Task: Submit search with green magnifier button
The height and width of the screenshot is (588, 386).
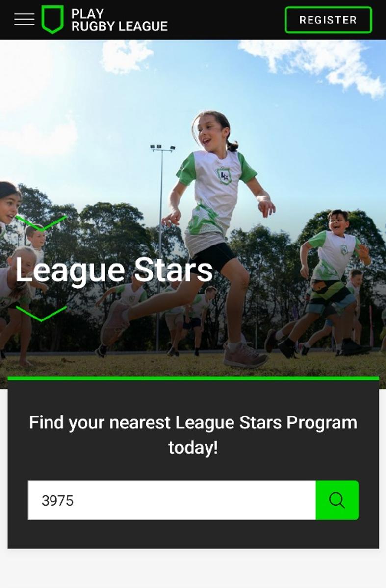Action: coord(337,500)
